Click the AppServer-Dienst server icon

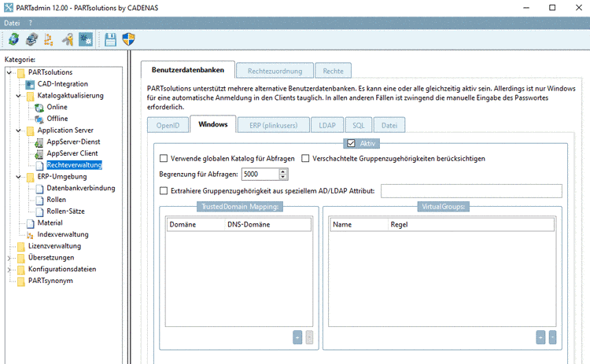pyautogui.click(x=39, y=142)
